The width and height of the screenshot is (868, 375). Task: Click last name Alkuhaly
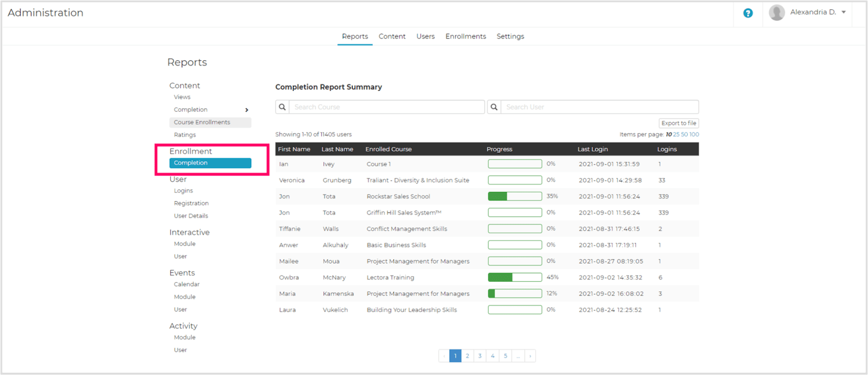pos(335,245)
